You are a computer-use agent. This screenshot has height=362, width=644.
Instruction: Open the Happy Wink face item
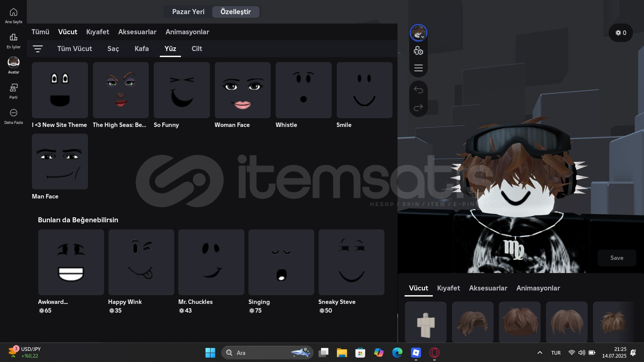click(x=141, y=262)
